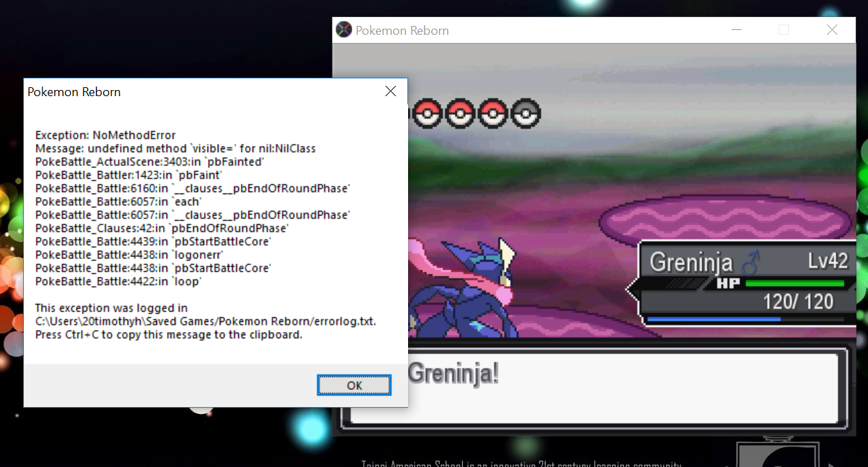Click the male gender symbol next to Greninja
The height and width of the screenshot is (467, 868).
750,262
